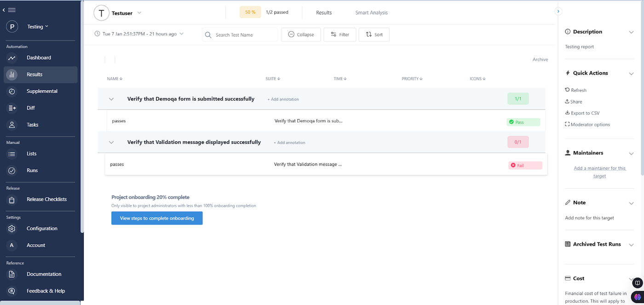The image size is (644, 305).
Task: Click the Documentation page icon
Action: [12, 274]
